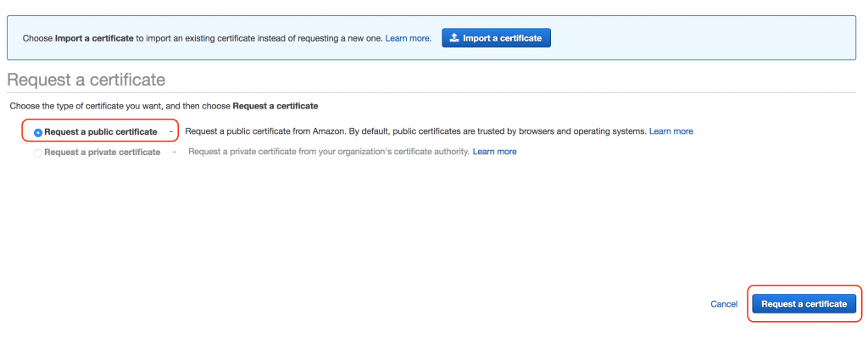
Task: Click the dash after the public certificate label
Action: tap(171, 131)
